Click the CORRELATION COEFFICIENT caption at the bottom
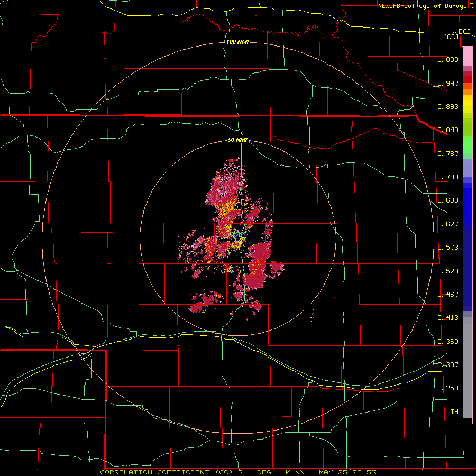Image resolution: width=476 pixels, height=476 pixels. click(x=238, y=472)
